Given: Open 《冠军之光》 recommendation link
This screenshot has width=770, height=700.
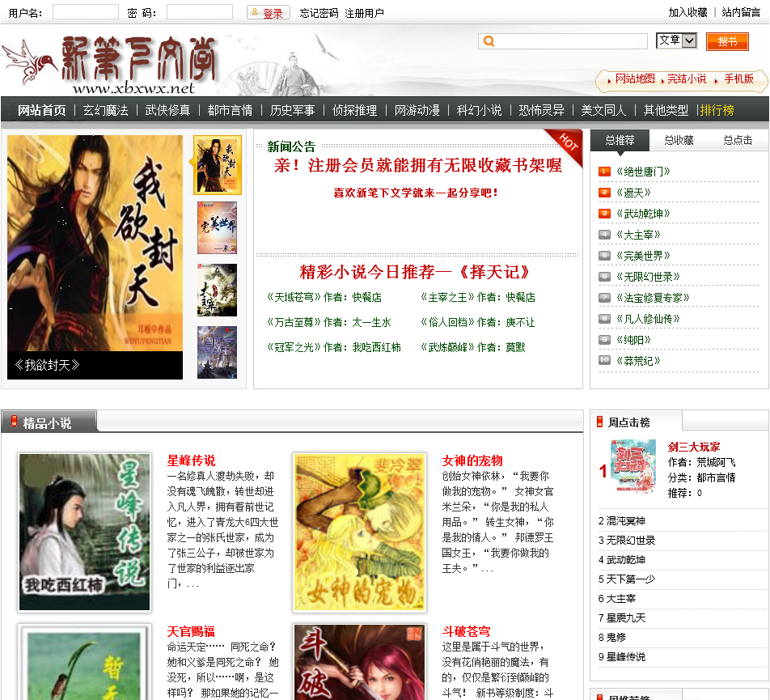Looking at the screenshot, I should click(x=294, y=347).
